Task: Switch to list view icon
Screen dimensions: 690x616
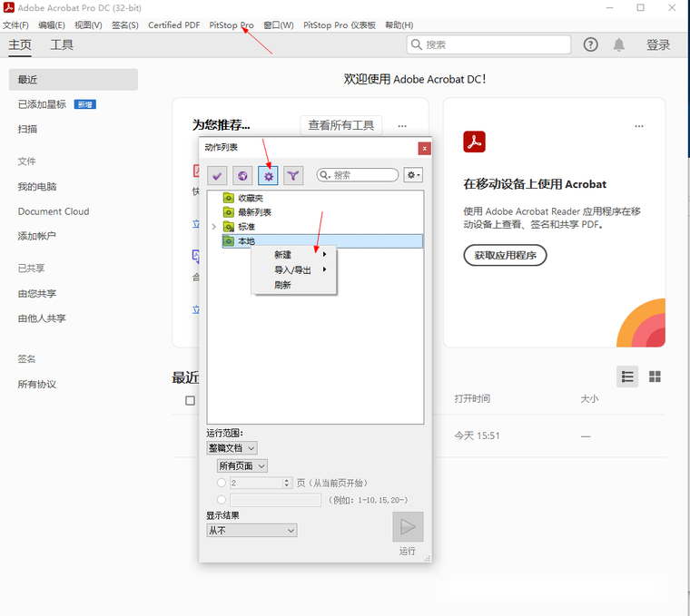Action: click(627, 376)
